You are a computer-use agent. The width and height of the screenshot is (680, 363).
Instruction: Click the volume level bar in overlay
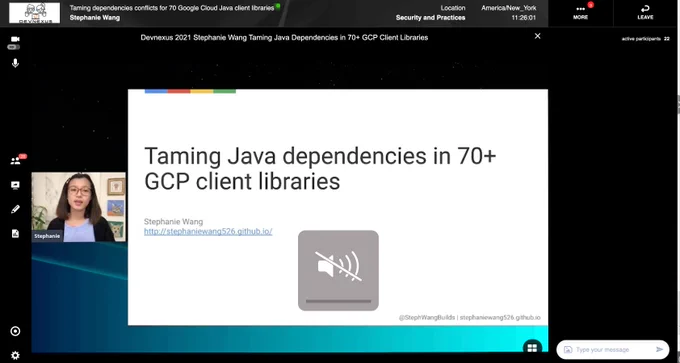click(338, 301)
